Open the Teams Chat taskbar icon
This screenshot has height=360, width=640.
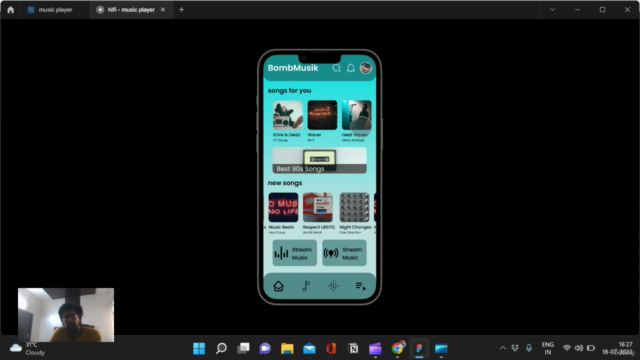point(265,348)
